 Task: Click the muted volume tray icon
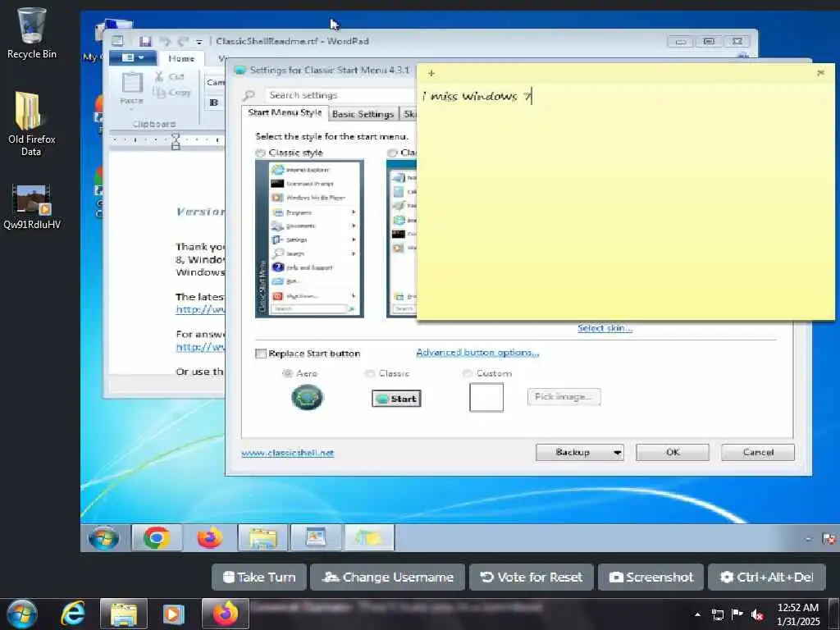click(x=757, y=614)
